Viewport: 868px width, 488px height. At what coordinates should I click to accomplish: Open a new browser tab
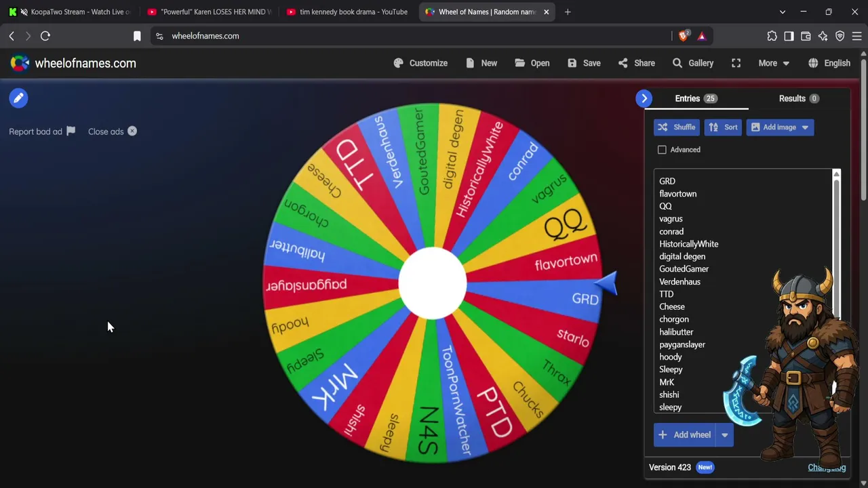tap(568, 12)
